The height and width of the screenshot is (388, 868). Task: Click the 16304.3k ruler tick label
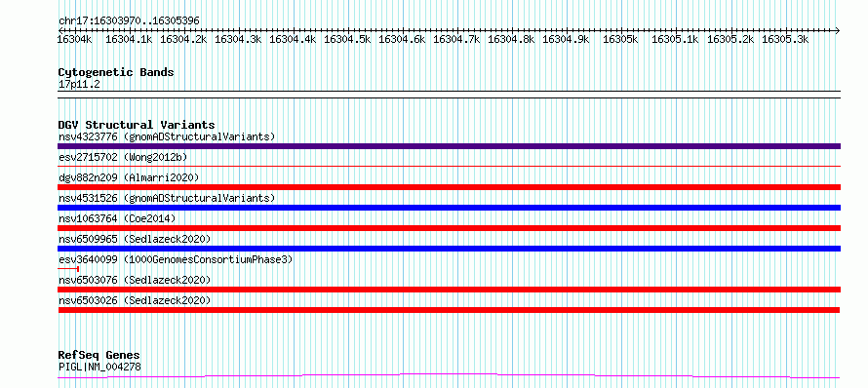click(x=238, y=39)
